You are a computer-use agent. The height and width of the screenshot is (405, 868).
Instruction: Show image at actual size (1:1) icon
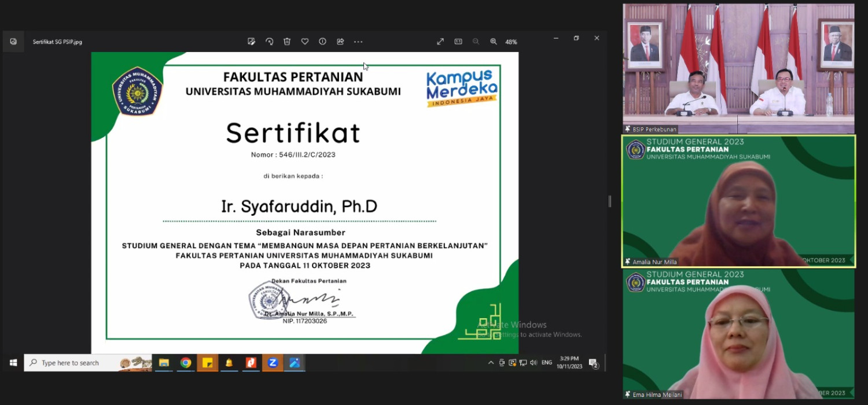pyautogui.click(x=458, y=42)
